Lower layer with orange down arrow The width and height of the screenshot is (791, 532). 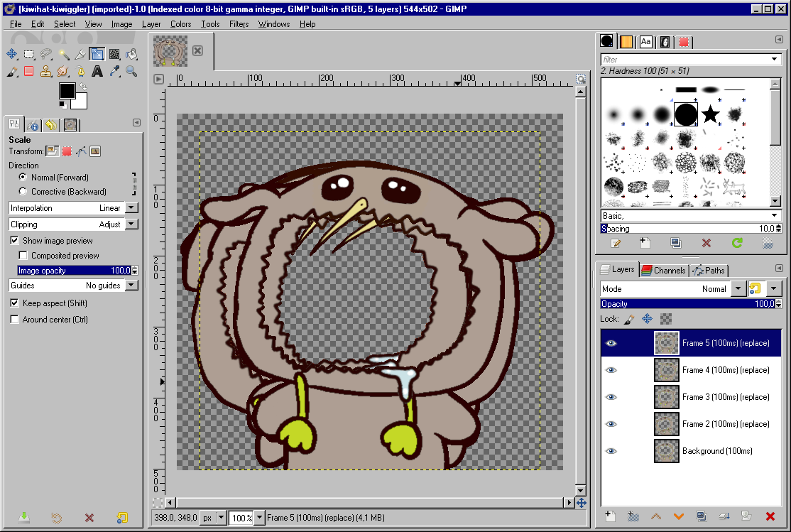click(x=679, y=516)
